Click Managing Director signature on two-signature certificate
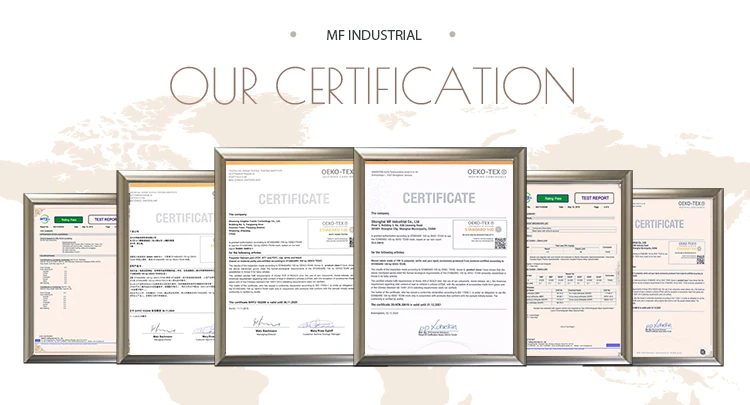 (x=265, y=323)
